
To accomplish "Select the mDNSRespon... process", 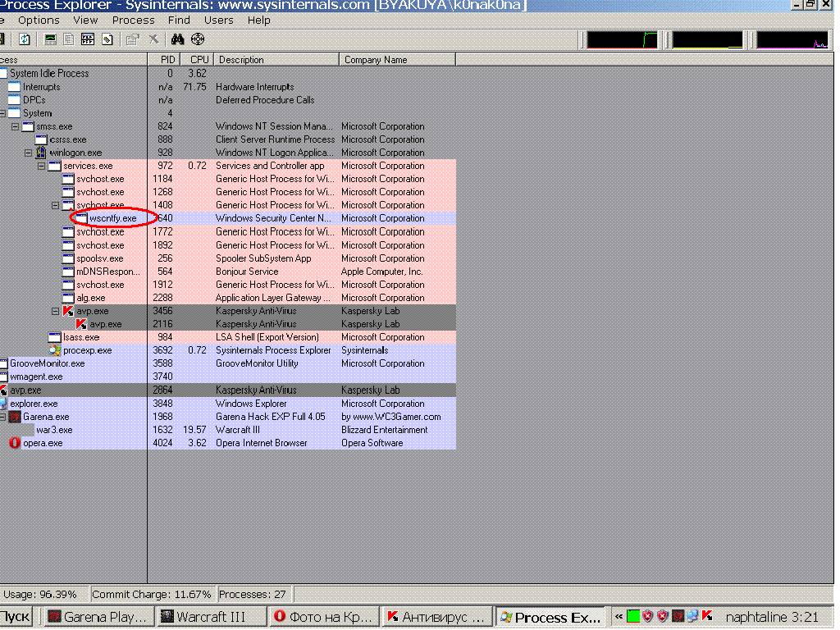I will 108,272.
